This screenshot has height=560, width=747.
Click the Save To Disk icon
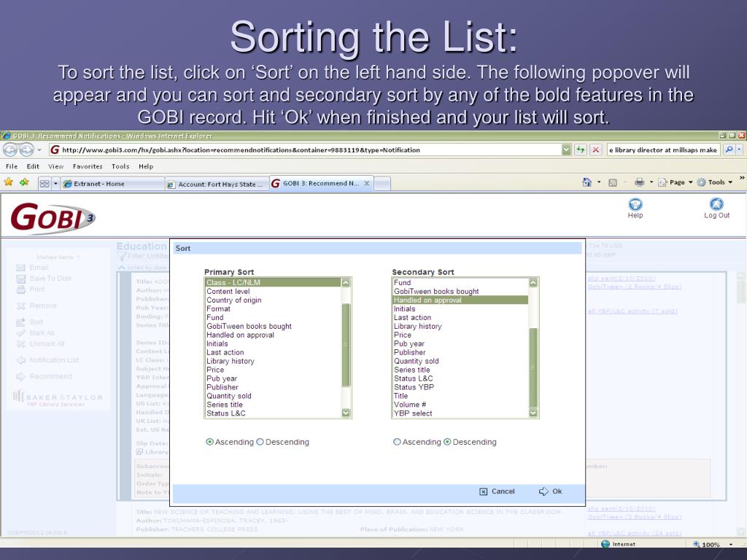[21, 279]
